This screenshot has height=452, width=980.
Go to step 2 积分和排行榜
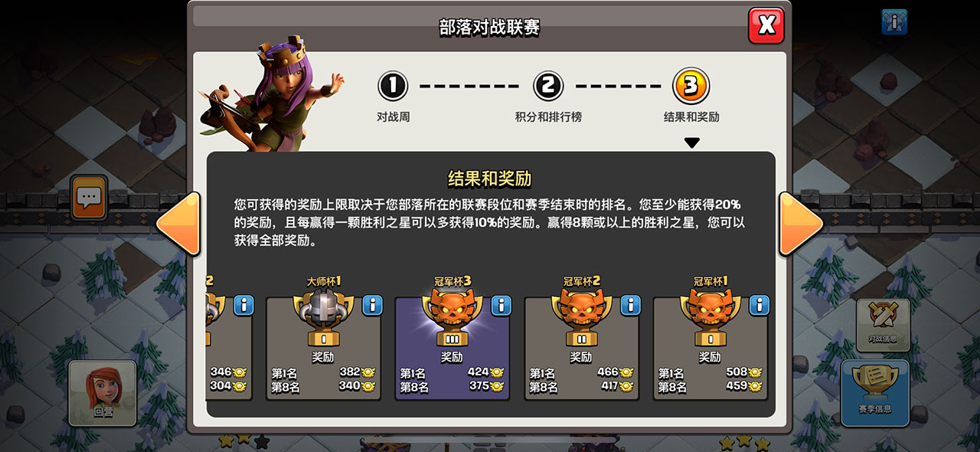coord(548,96)
